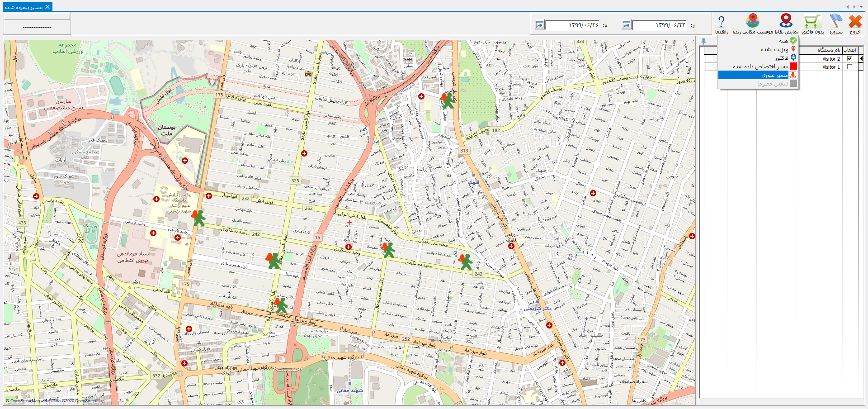Click the pushpin icon on side panel

point(703,41)
